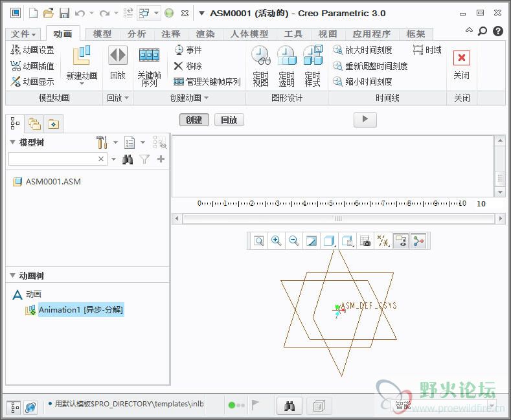Image resolution: width=511 pixels, height=420 pixels.
Task: Click the Regenerate green ball icon
Action: click(x=169, y=13)
